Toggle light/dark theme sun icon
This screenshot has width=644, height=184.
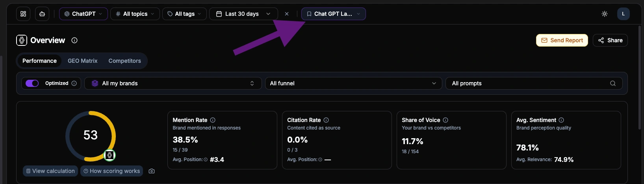(604, 14)
